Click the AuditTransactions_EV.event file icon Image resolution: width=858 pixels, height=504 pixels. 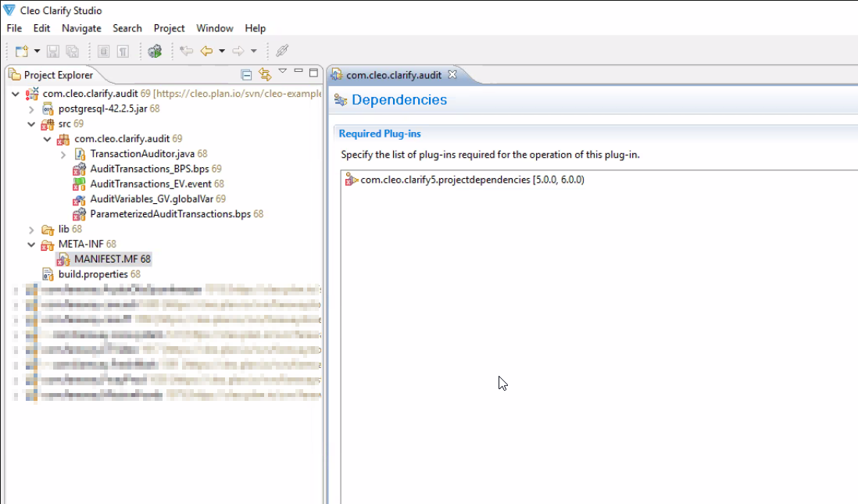[x=80, y=184]
